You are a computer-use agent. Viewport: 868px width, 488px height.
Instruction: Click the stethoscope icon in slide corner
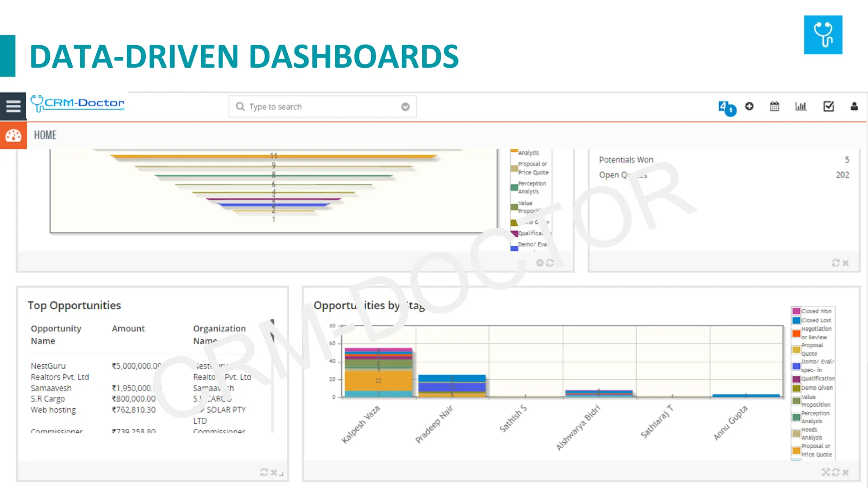pos(823,35)
